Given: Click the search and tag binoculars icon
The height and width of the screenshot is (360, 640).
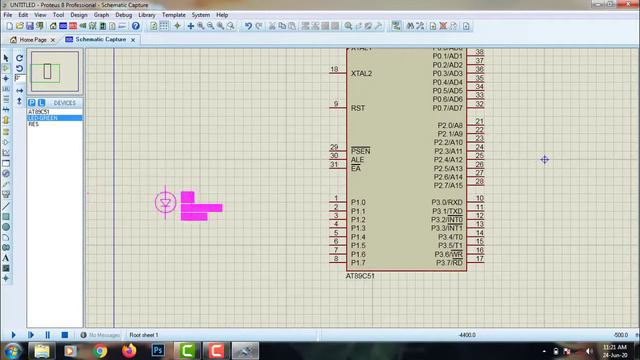Looking at the screenshot, I should pos(410,26).
